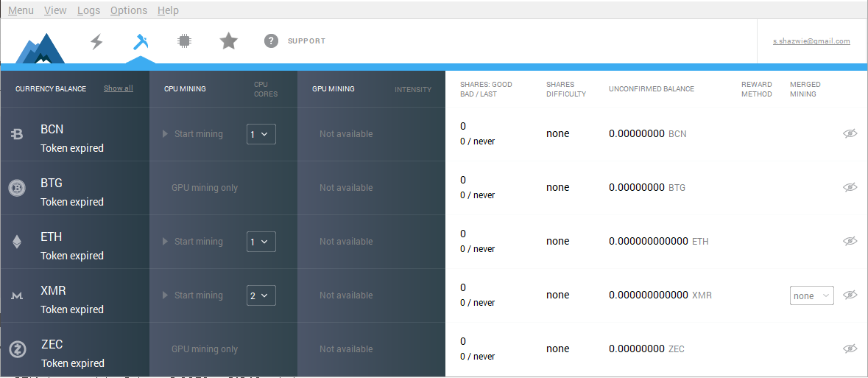This screenshot has width=868, height=378.
Task: Click the question mark support icon
Action: click(271, 41)
